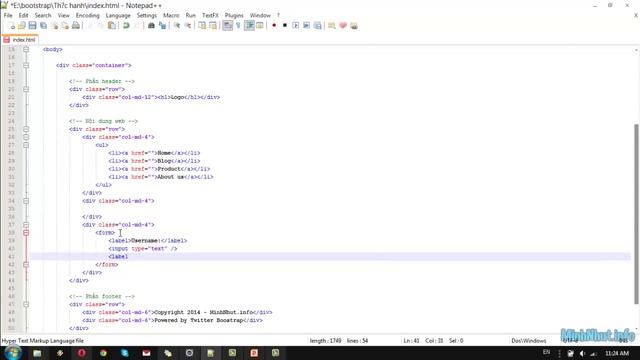Click the Stop Recording black square icon
640x360 pixels.
coord(285,26)
